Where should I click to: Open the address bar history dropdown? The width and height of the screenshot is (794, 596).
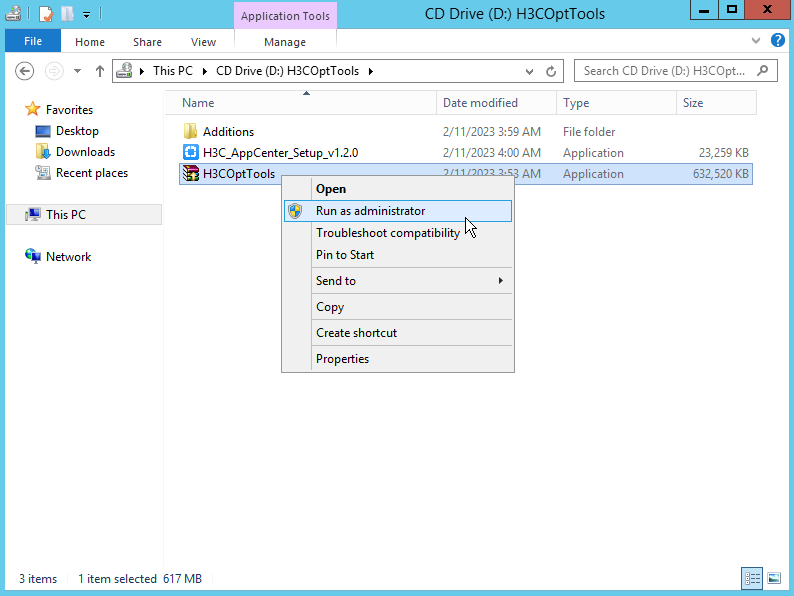[529, 71]
